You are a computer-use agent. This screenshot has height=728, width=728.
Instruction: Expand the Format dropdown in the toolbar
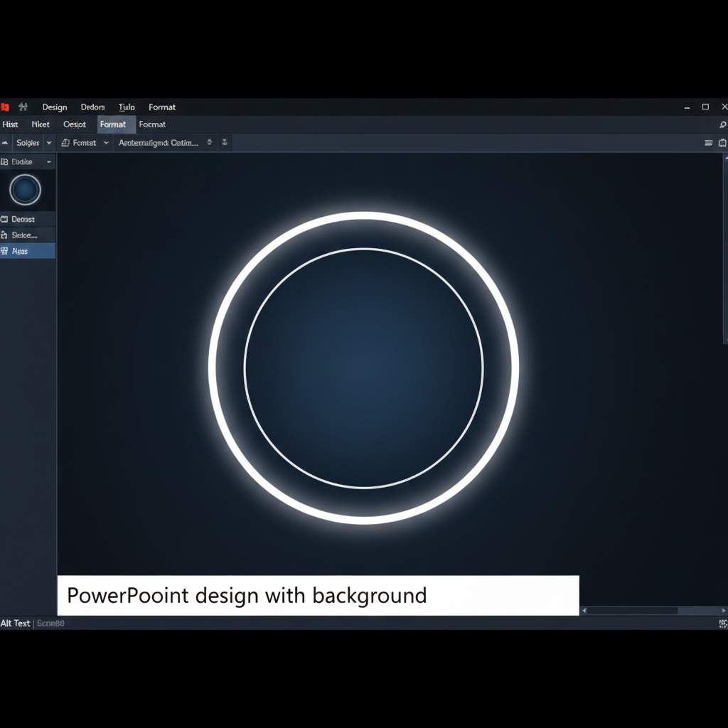107,142
